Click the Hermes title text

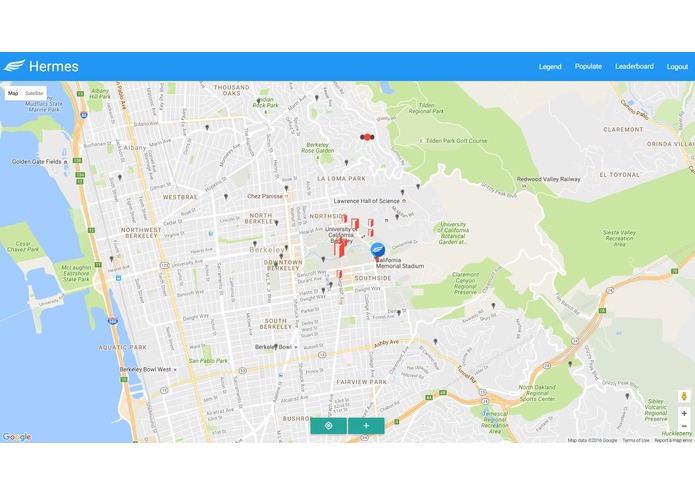click(x=54, y=66)
